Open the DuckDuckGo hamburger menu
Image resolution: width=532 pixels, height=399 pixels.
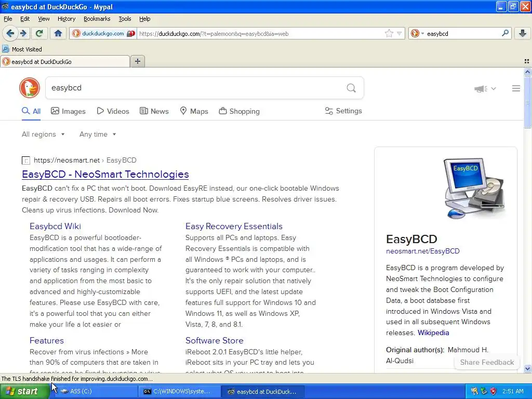pyautogui.click(x=516, y=88)
